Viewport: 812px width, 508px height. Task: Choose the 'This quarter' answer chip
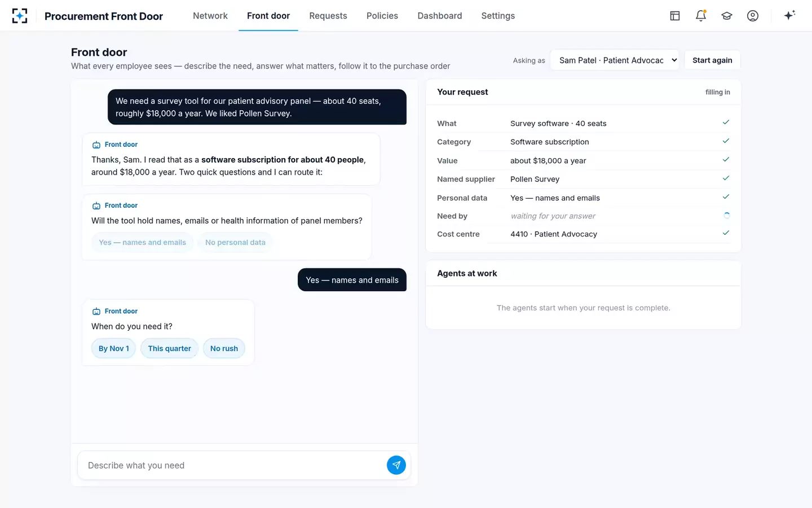pyautogui.click(x=170, y=349)
